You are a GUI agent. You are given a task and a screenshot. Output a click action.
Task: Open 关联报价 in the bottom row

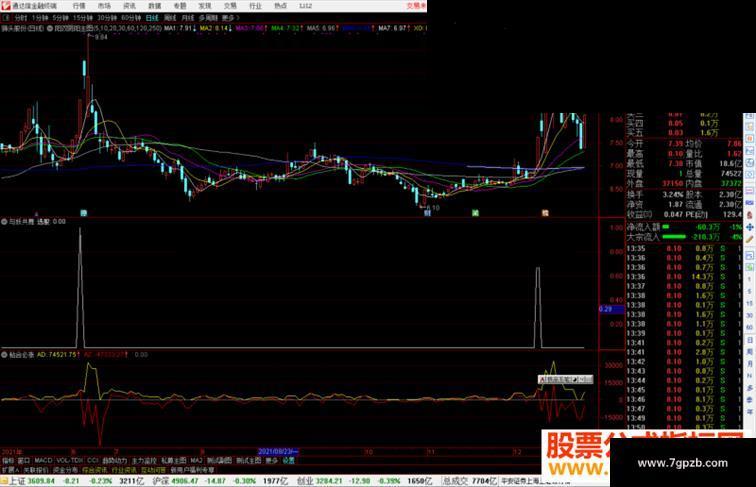click(36, 470)
